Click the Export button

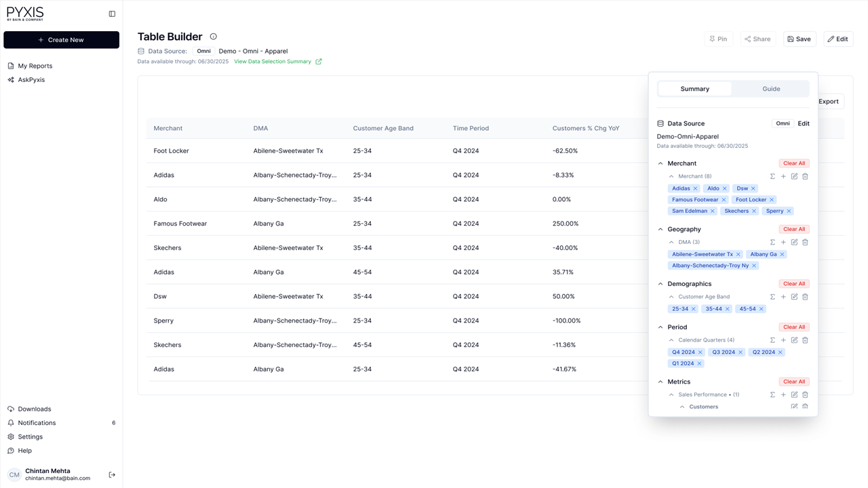point(831,102)
